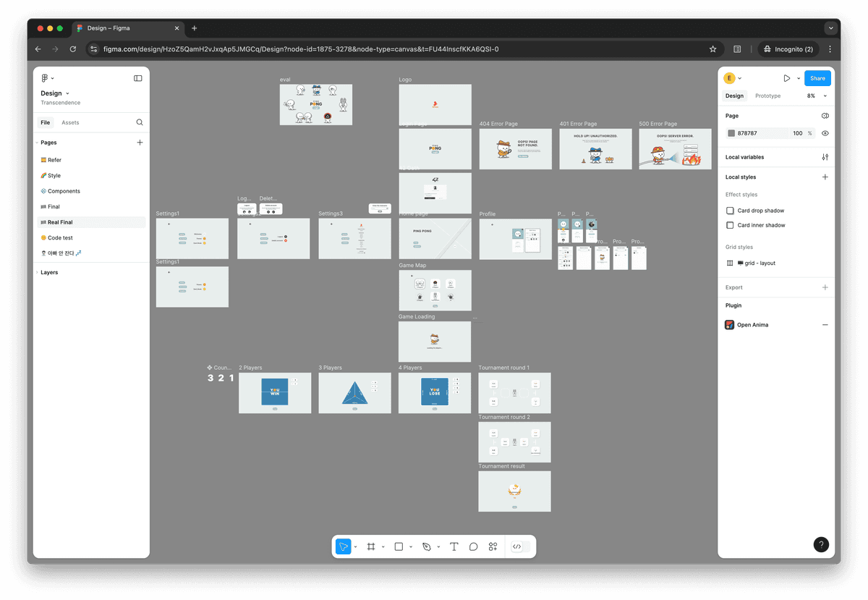Select the Pen tool

tap(426, 546)
